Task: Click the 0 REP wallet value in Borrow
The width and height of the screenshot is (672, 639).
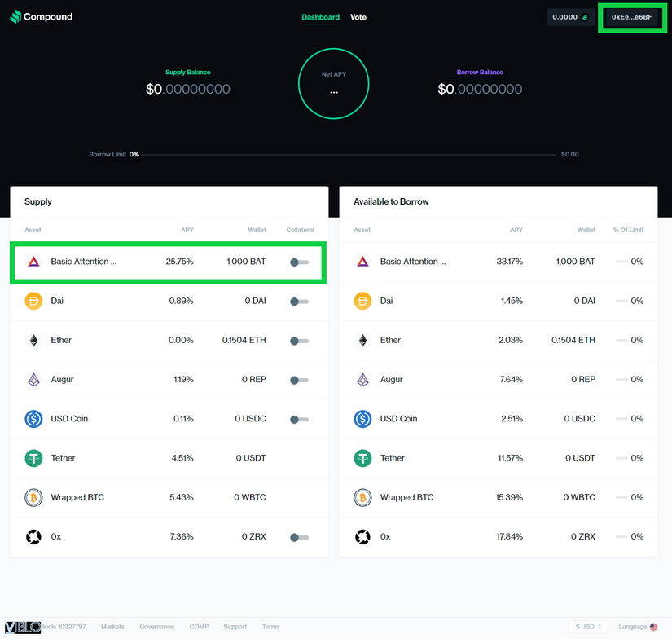Action: tap(583, 380)
